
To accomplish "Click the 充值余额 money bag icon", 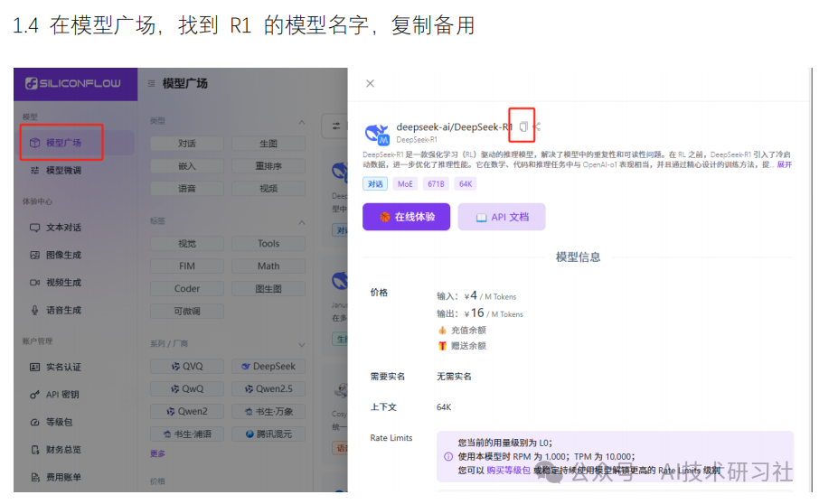I will tap(442, 331).
